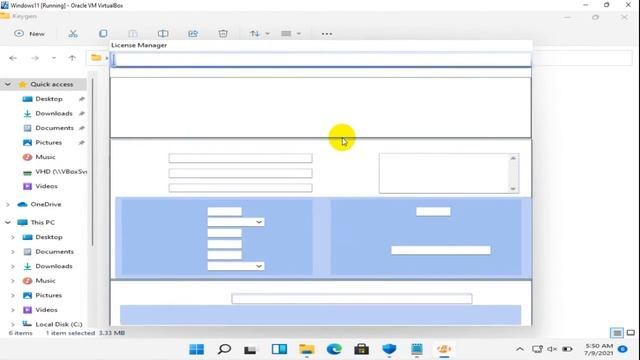Open the clock and date flyout
The image size is (640, 360).
[598, 349]
